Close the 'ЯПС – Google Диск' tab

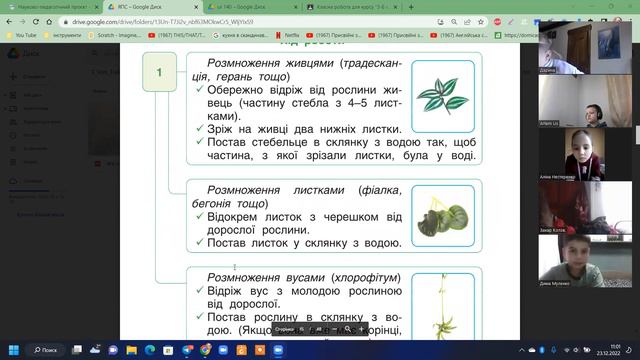(x=196, y=7)
